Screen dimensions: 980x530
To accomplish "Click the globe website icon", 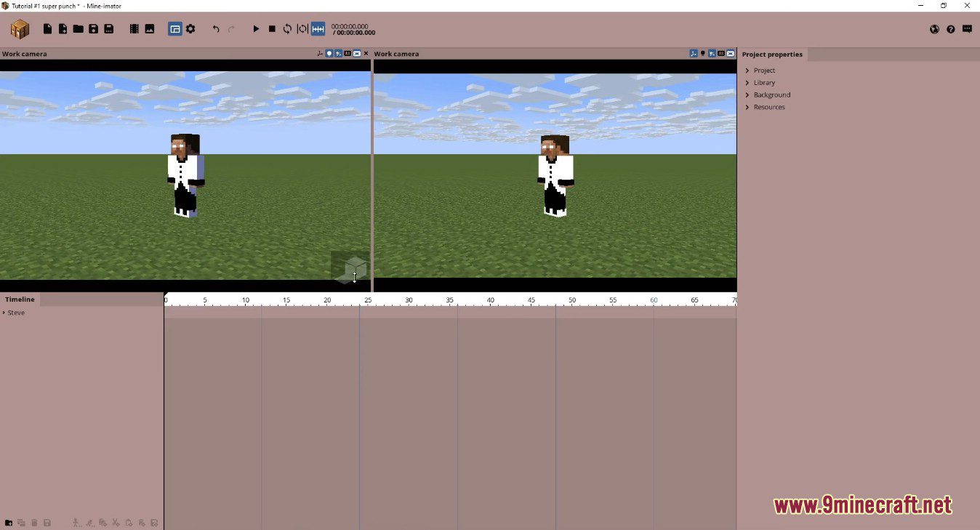I will (x=934, y=29).
